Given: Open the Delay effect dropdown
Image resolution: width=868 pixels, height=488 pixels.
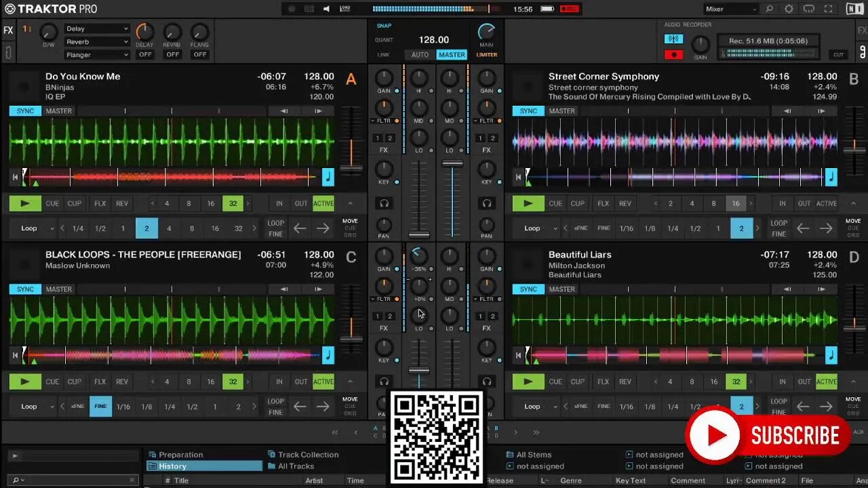Looking at the screenshot, I should (x=97, y=29).
